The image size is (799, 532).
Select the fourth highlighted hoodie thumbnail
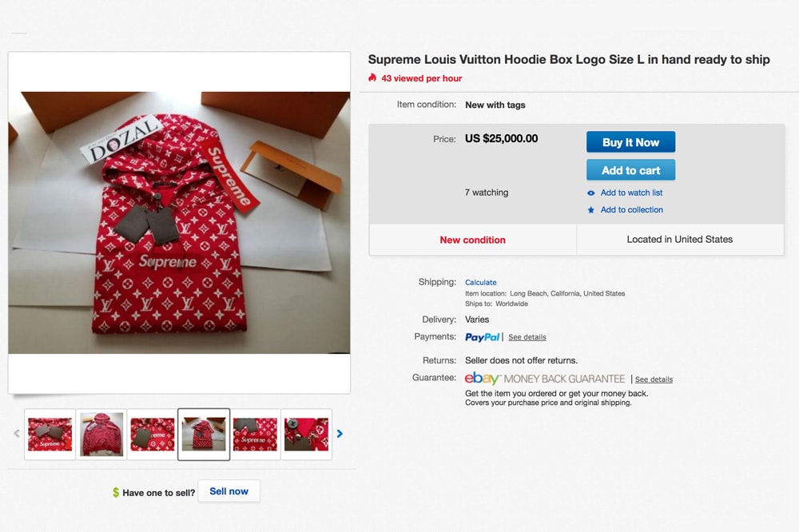pyautogui.click(x=204, y=434)
